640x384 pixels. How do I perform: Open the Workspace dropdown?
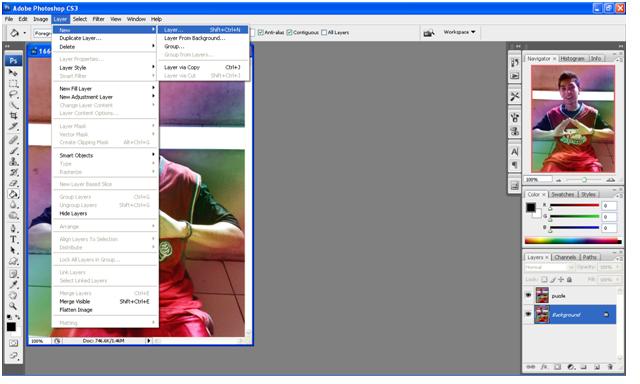[x=460, y=32]
